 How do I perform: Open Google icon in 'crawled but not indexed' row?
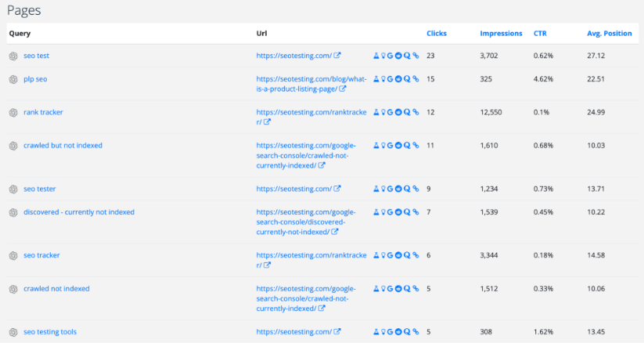click(390, 146)
